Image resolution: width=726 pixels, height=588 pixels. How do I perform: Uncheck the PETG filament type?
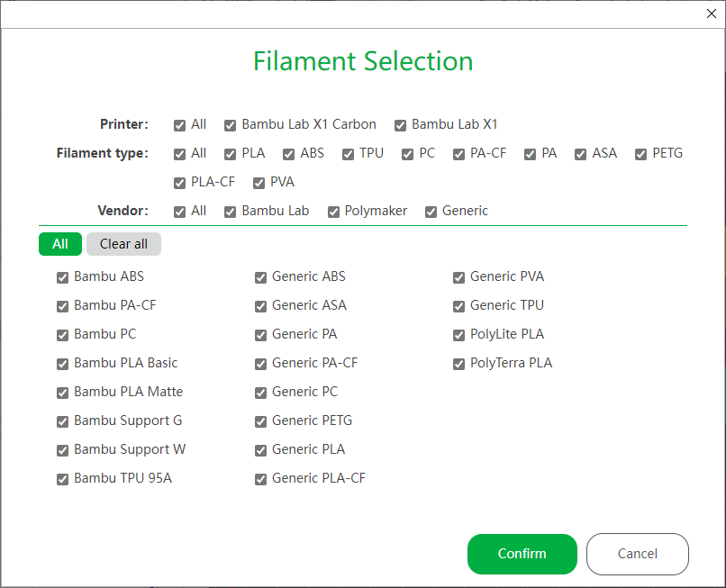coord(640,154)
